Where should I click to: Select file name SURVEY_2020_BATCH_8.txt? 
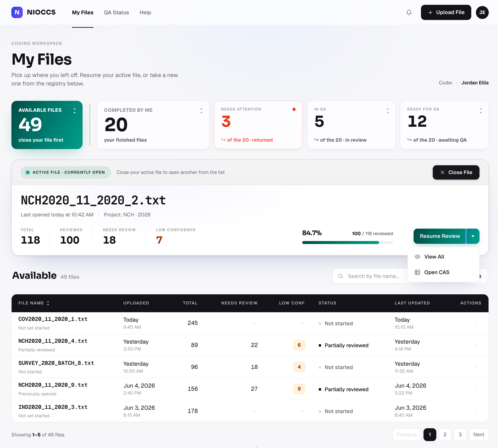(56, 363)
